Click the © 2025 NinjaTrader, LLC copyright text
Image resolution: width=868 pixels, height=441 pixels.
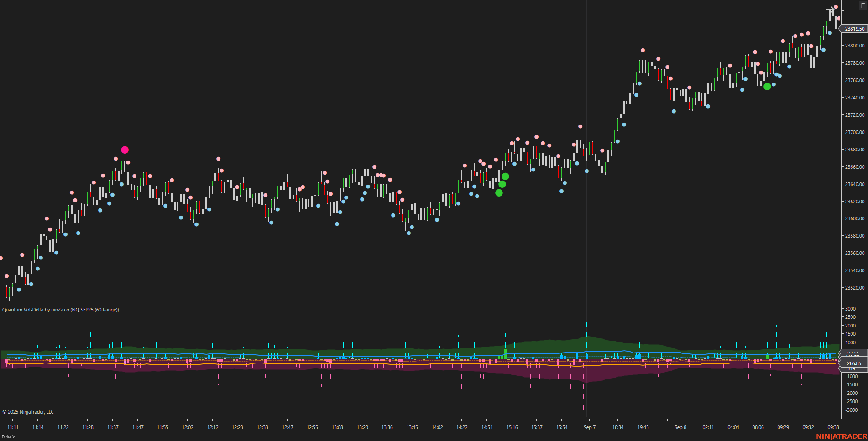pyautogui.click(x=27, y=412)
